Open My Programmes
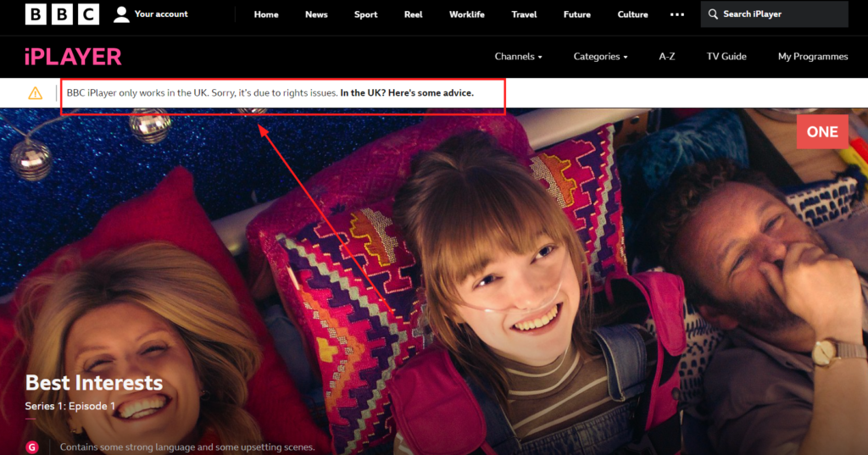Screen dimensions: 868x455 tap(813, 57)
